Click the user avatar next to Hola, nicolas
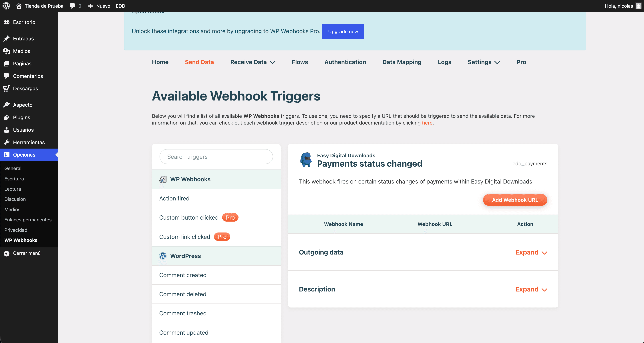Screen dimensions: 644x343 tap(638, 6)
